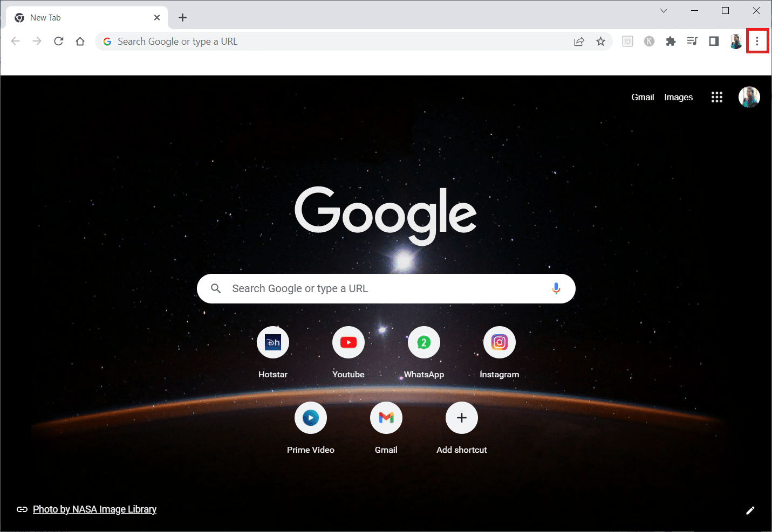
Task: Open the Chrome three-dot menu
Action: click(757, 42)
